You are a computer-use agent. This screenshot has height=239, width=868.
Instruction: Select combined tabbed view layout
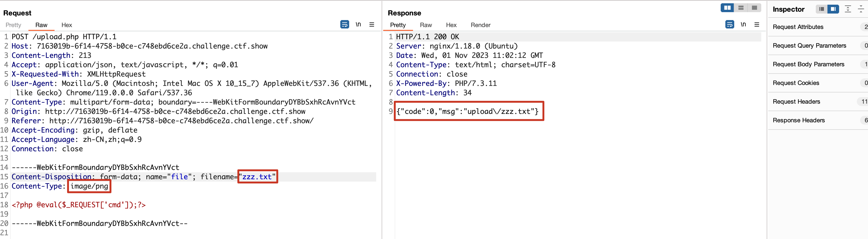coord(754,7)
